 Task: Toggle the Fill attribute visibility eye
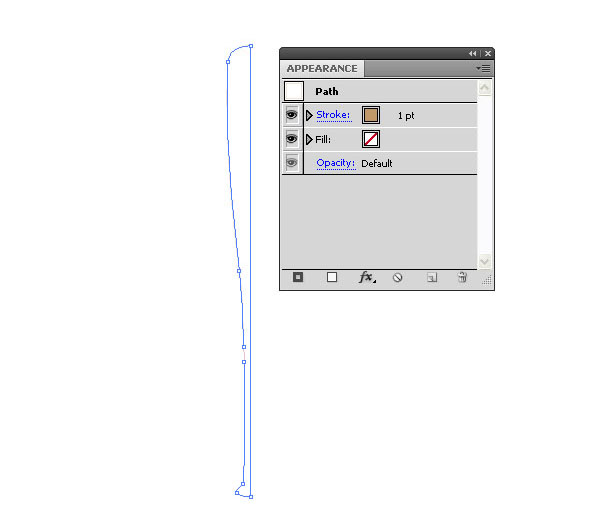(x=292, y=139)
